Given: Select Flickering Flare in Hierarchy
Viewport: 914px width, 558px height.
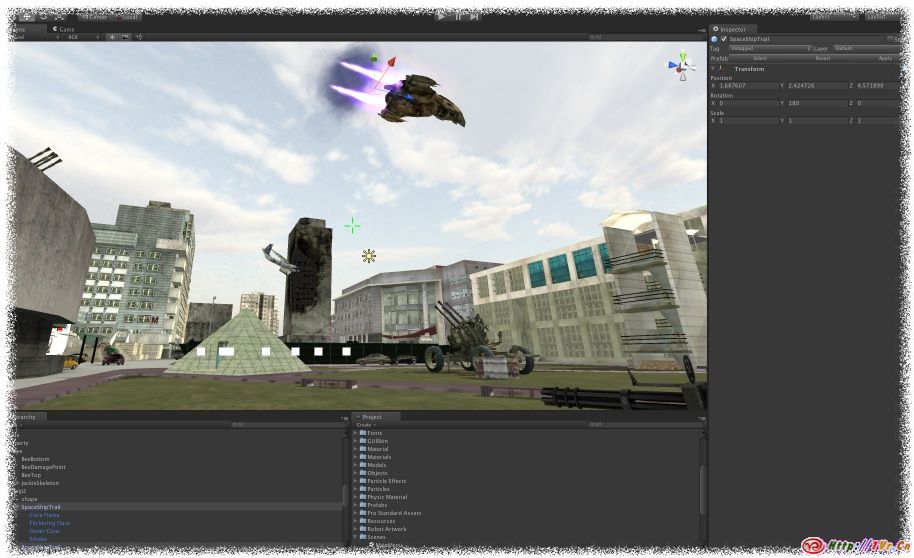Looking at the screenshot, I should (x=49, y=523).
